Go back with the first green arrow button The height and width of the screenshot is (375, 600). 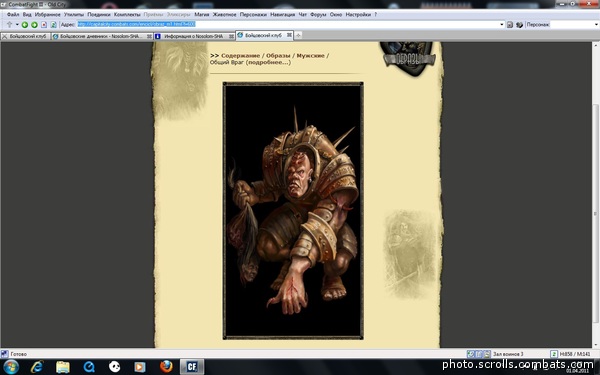25,24
